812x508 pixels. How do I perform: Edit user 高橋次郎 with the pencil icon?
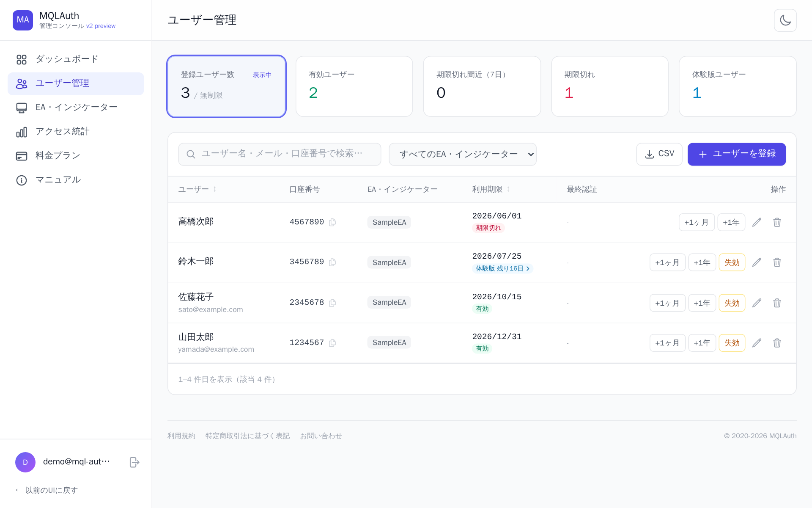tap(757, 222)
